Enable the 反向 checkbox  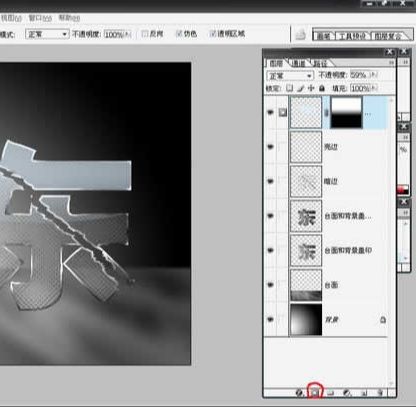click(x=145, y=34)
